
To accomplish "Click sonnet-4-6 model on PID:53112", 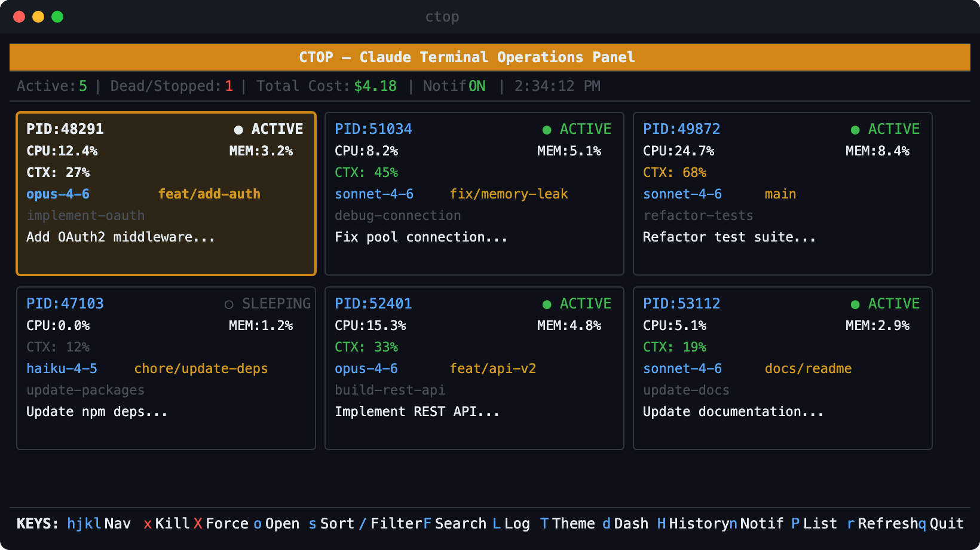I will click(x=682, y=369).
